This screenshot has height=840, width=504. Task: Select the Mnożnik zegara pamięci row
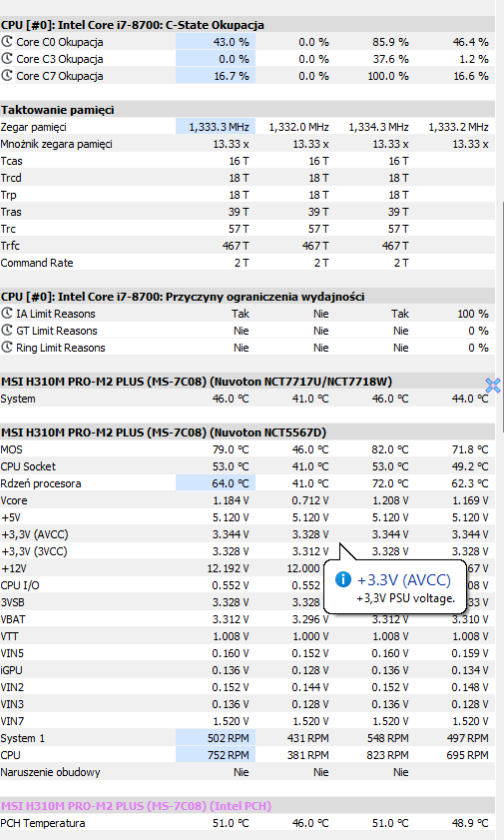pos(248,144)
